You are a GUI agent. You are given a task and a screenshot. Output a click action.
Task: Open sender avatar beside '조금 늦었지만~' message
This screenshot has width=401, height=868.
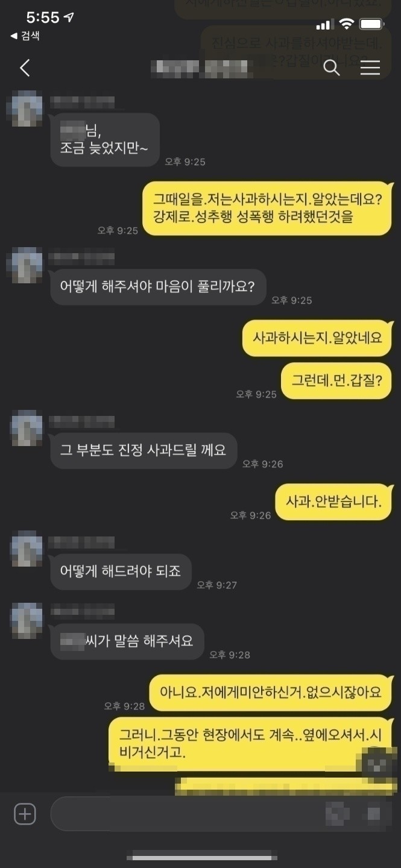25,108
